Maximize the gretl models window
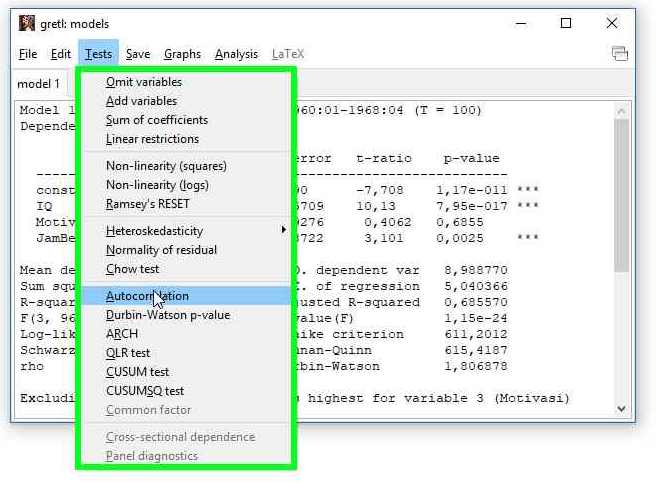 pos(566,23)
